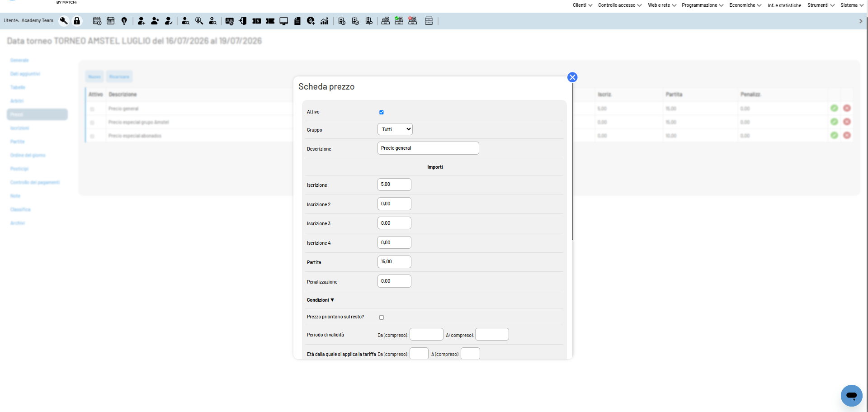Open the Partite sidebar section
Screen dimensions: 868x412
coord(18,142)
